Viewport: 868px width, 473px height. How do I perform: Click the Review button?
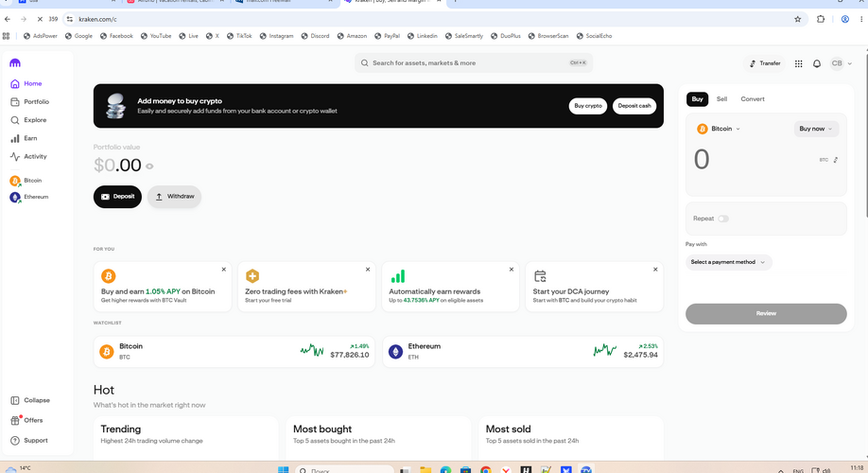pyautogui.click(x=766, y=313)
